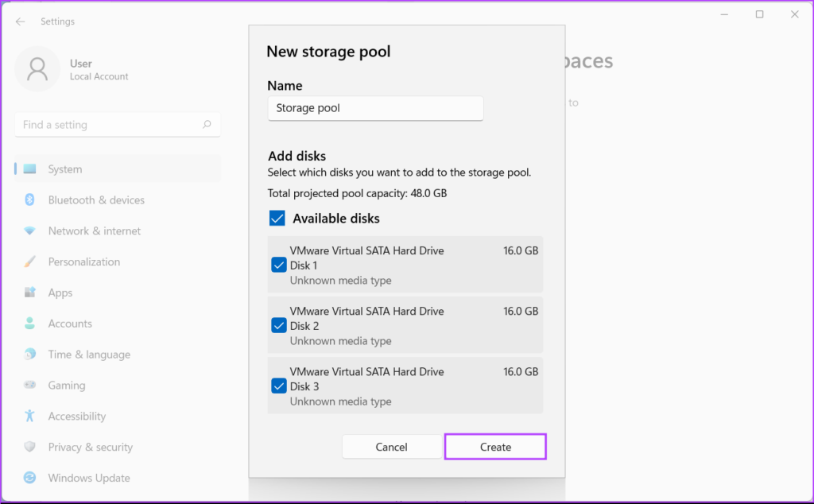Open the Apps settings page
The image size is (814, 504).
point(60,293)
